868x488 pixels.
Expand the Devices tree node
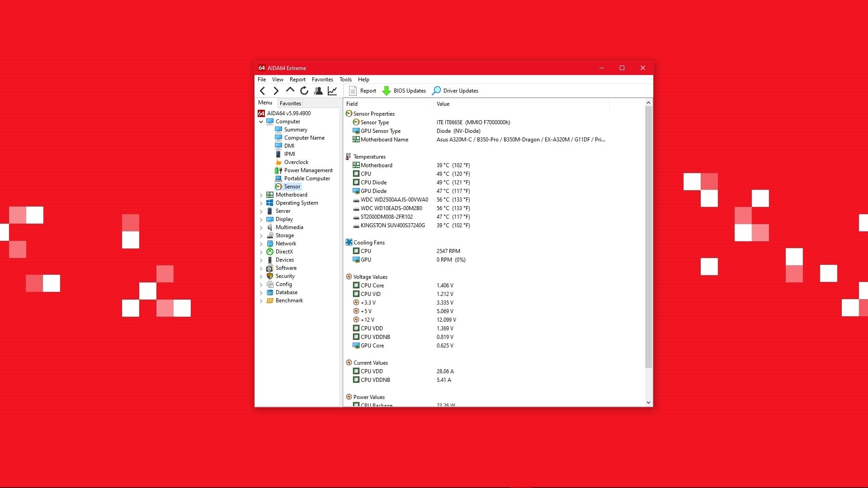click(x=261, y=260)
